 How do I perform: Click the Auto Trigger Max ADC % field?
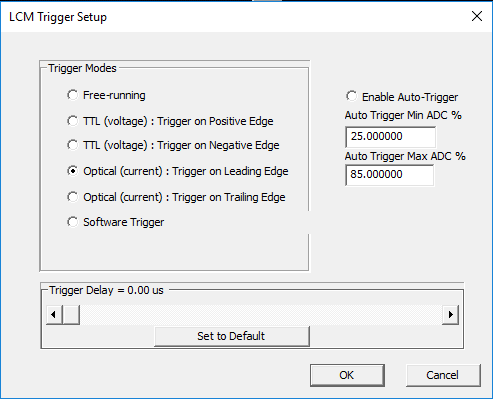click(x=390, y=175)
